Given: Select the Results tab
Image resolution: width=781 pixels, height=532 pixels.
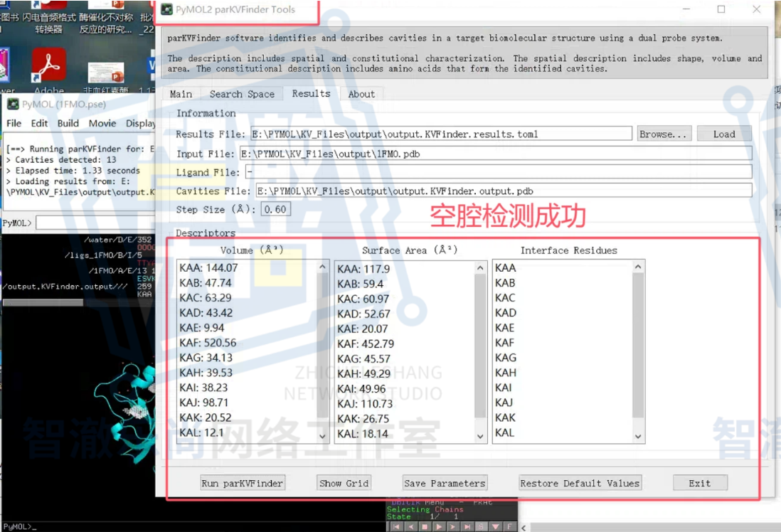Looking at the screenshot, I should pyautogui.click(x=312, y=94).
